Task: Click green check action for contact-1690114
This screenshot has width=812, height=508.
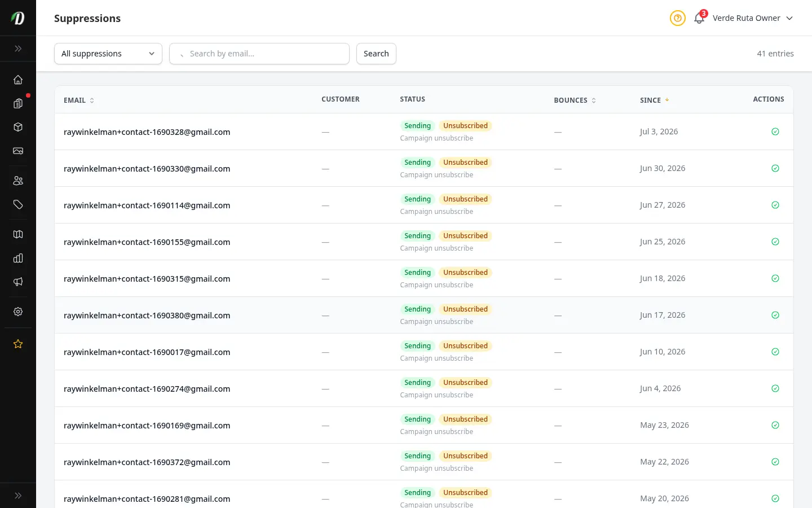Action: coord(775,205)
